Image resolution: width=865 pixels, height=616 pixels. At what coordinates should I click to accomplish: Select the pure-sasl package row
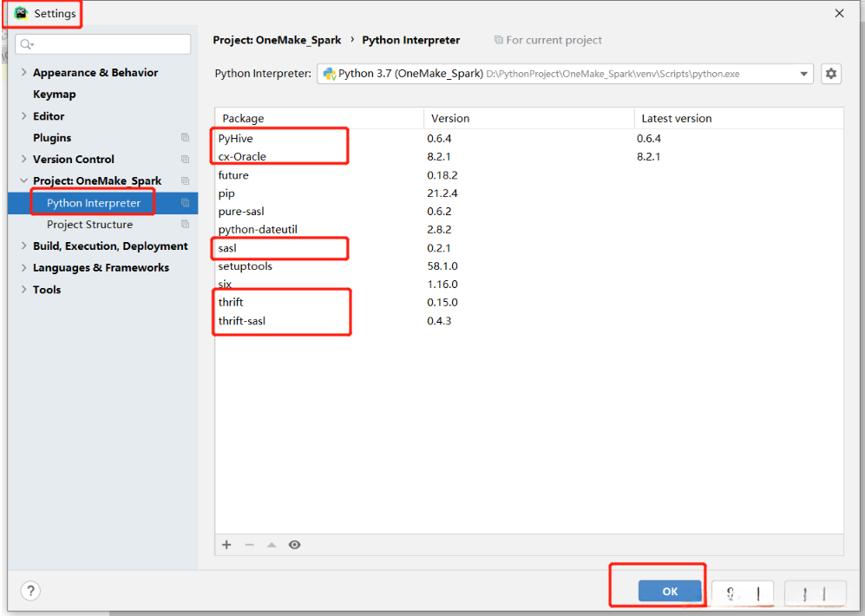tap(529, 211)
